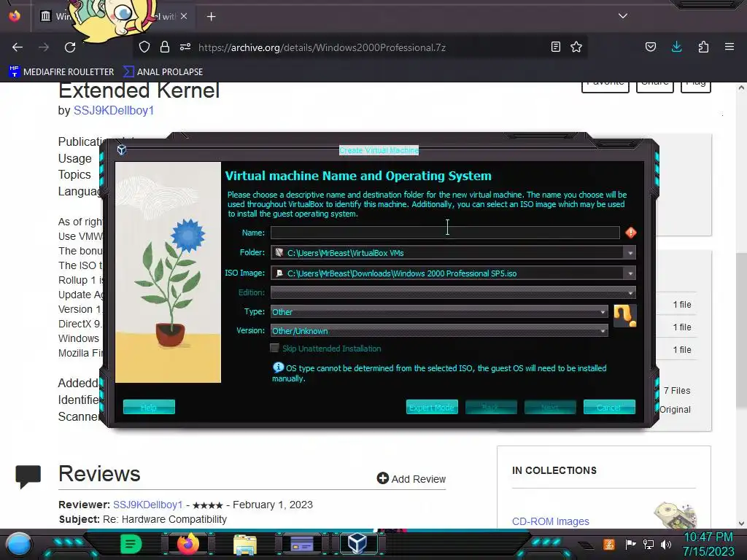
Task: Open the green notes app on taskbar
Action: [131, 544]
